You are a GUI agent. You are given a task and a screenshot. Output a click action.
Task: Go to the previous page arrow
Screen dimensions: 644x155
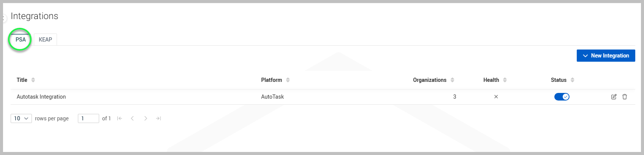click(x=132, y=118)
